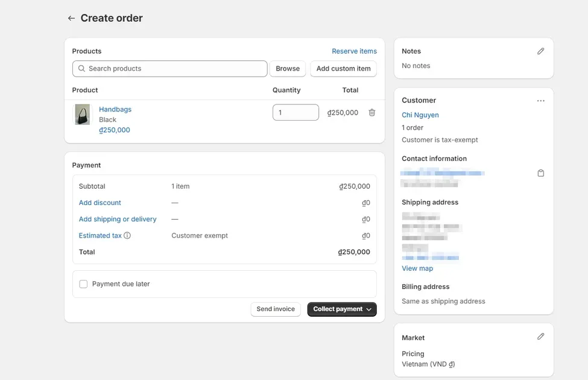The height and width of the screenshot is (380, 588).
Task: Copy contact information with clipboard icon
Action: click(x=540, y=173)
